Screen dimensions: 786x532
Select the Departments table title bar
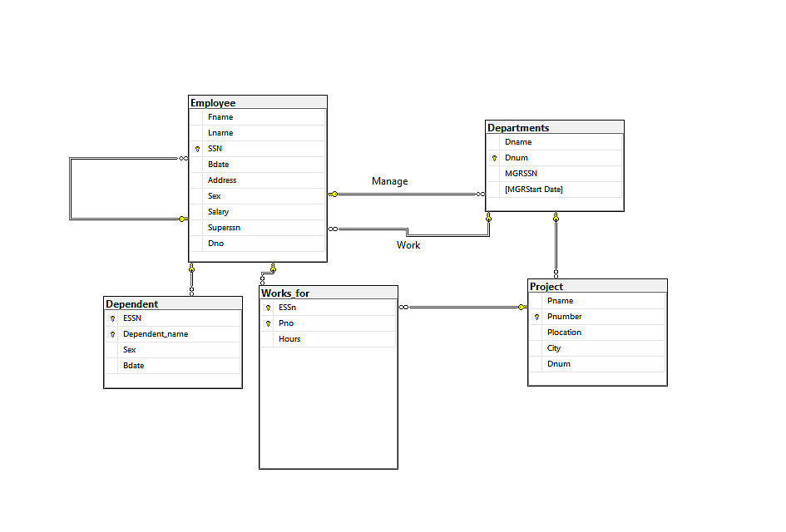tap(555, 128)
